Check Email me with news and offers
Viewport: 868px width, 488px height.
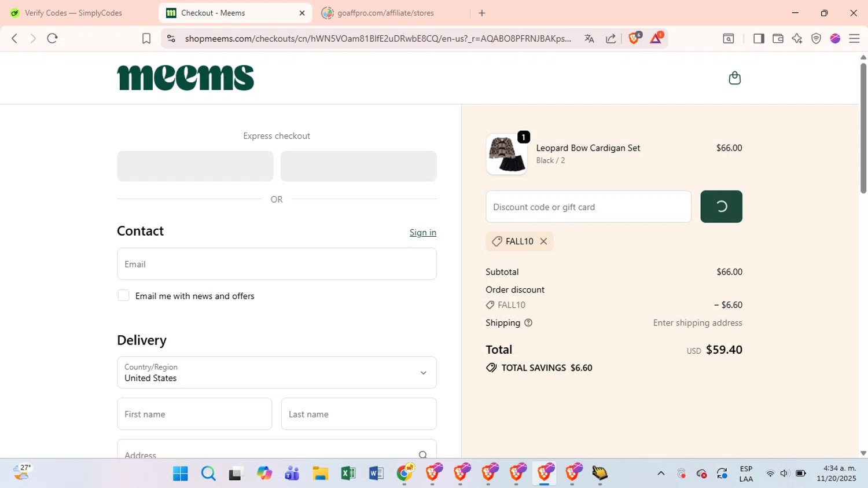[123, 296]
